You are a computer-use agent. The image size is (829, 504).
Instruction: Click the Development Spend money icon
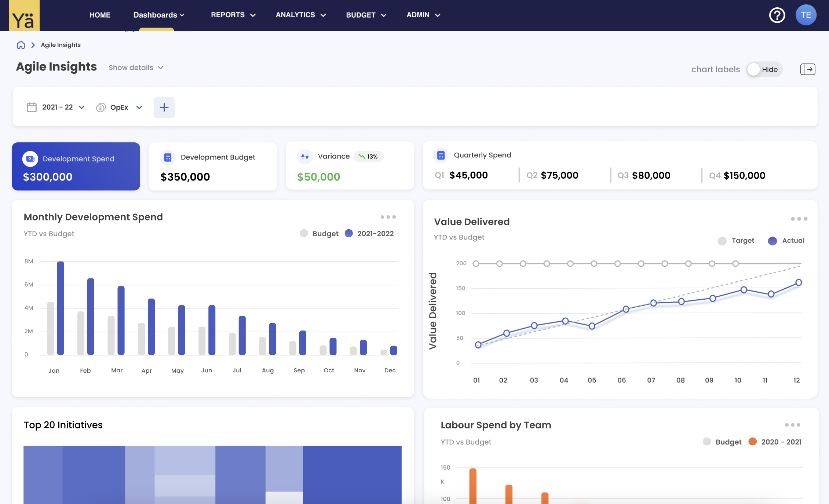point(30,159)
